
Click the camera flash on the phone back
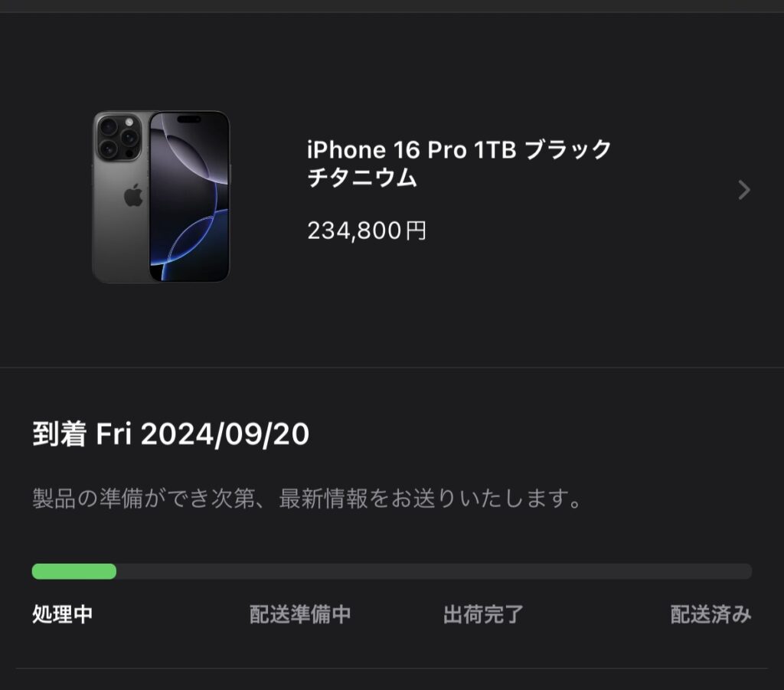[129, 122]
